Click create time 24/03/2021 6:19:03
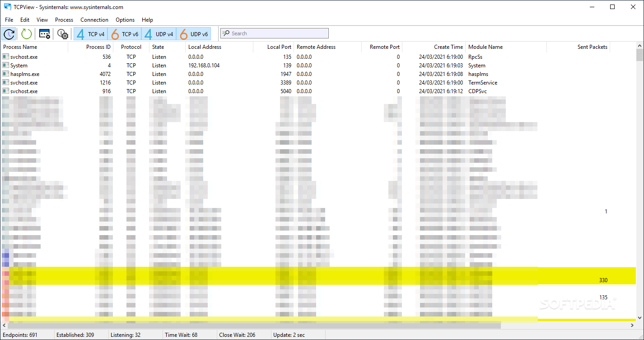The image size is (644, 340). (441, 66)
